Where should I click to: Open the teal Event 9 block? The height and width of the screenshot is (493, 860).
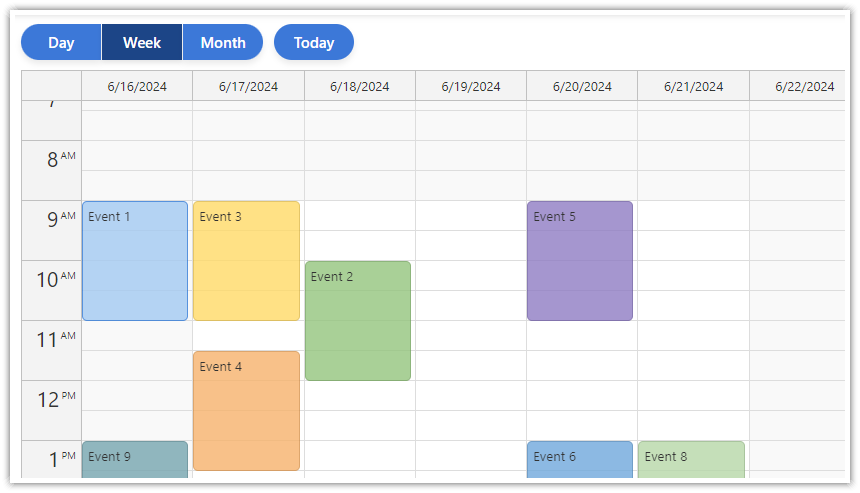click(x=135, y=460)
